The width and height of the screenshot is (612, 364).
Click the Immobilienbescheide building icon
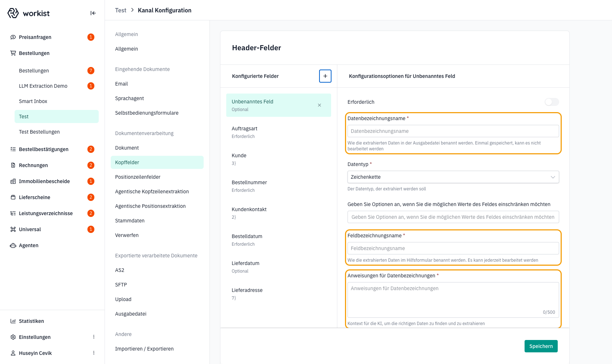pos(13,181)
